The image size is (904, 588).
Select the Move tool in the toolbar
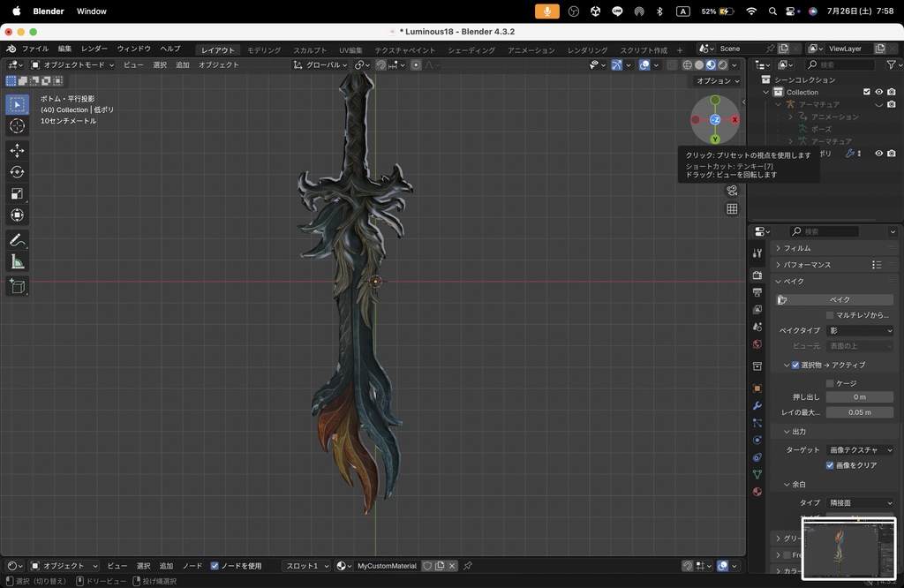[x=17, y=151]
